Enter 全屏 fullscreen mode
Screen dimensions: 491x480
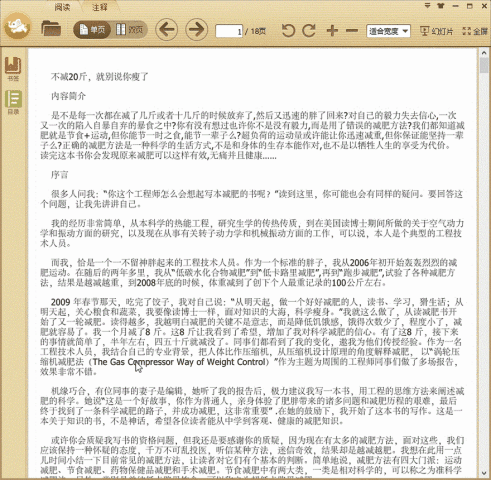coord(475,31)
